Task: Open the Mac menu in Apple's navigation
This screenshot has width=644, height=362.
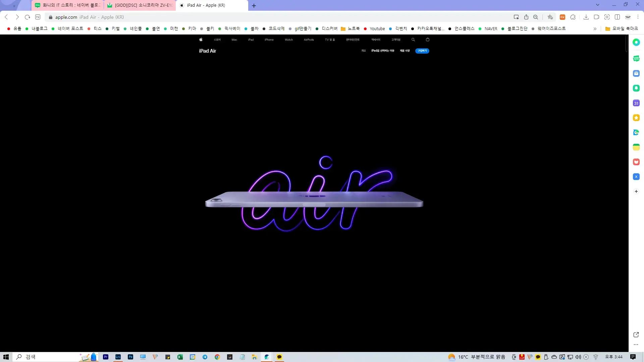Action: [234, 40]
